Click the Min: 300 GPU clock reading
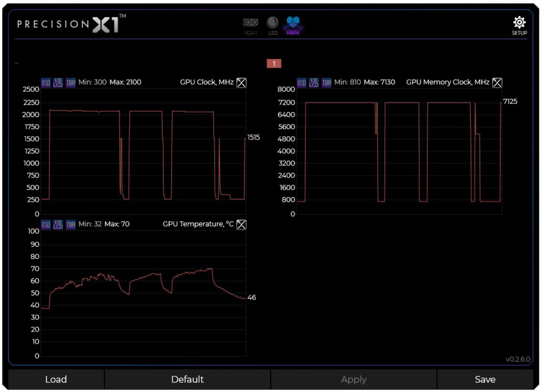Screen dimensions: 542x392 [92, 82]
